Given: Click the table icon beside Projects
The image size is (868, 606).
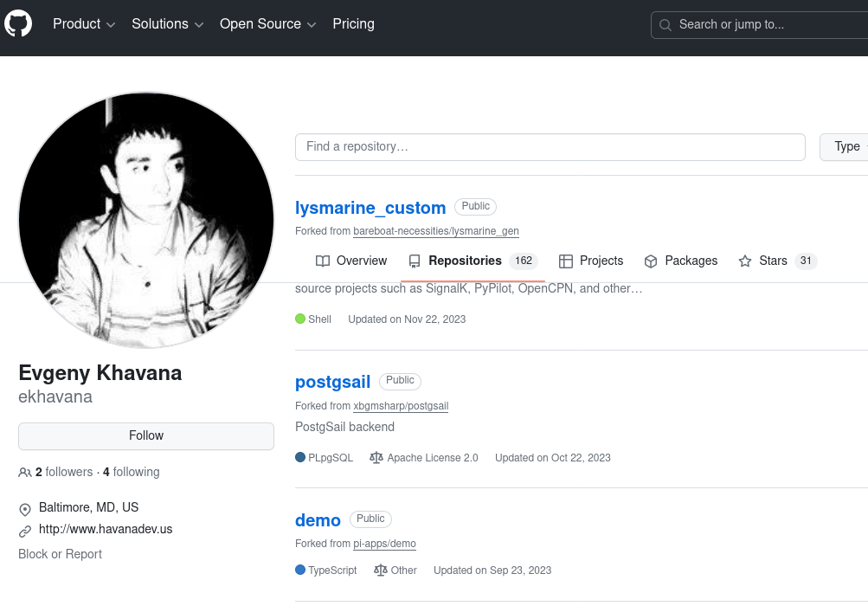Looking at the screenshot, I should click(565, 261).
